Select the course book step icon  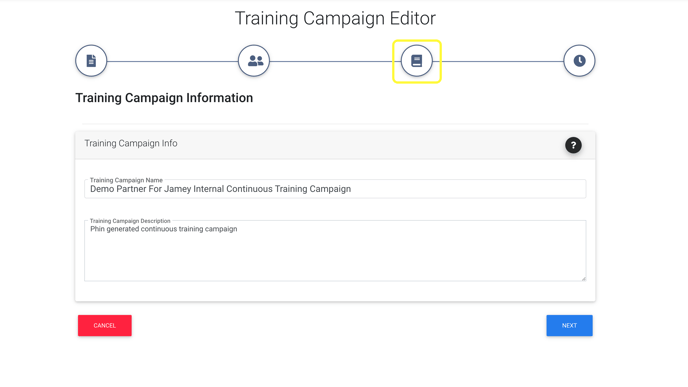click(416, 61)
